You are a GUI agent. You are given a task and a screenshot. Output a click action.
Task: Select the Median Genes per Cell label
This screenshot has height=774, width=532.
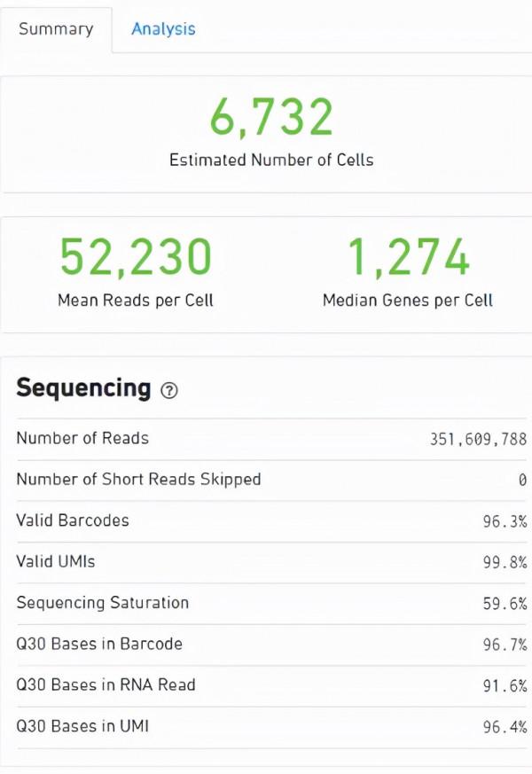408,301
